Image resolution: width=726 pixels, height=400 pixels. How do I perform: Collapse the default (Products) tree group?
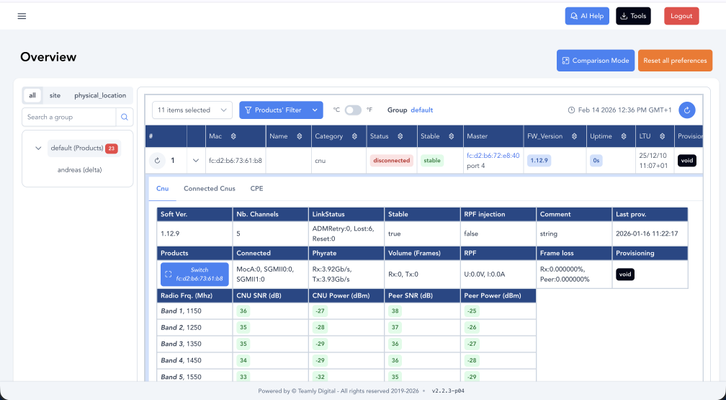click(x=38, y=148)
